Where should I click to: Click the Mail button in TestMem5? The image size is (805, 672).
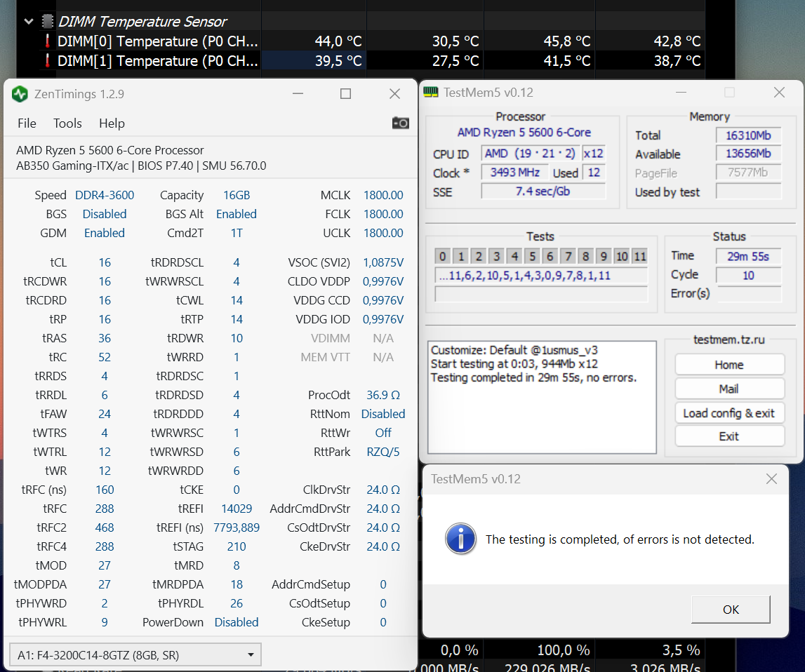[729, 389]
